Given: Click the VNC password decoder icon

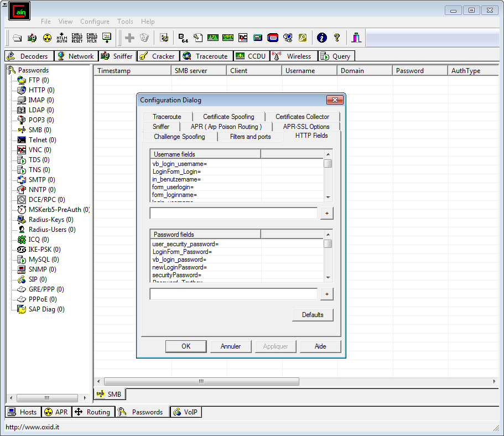Looking at the screenshot, I should [x=243, y=38].
